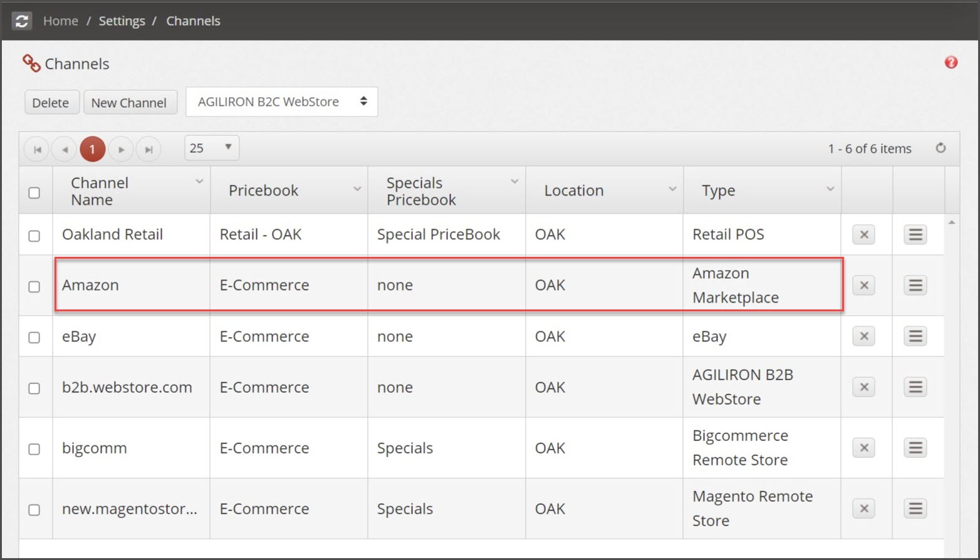
Task: Click the Amazon Marketplace type cell
Action: (761, 285)
